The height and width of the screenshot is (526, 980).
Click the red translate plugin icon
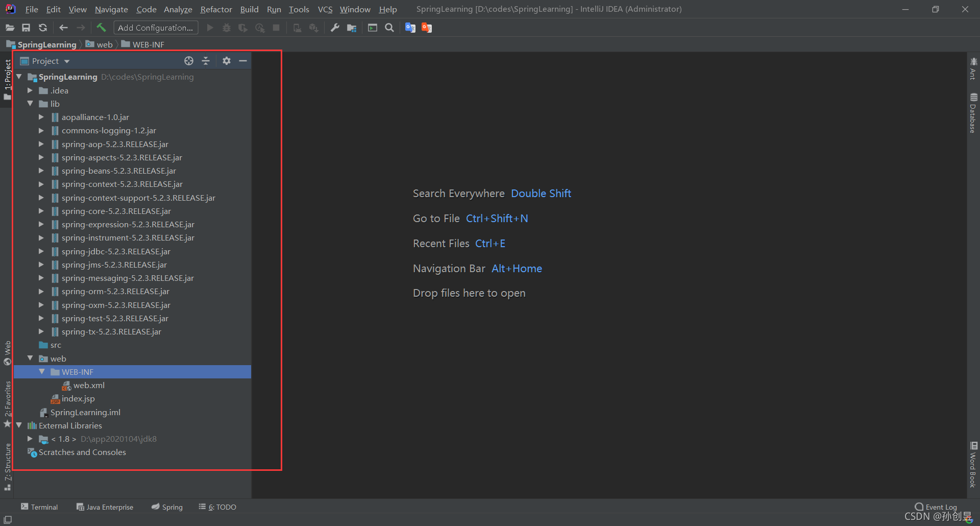pyautogui.click(x=427, y=28)
